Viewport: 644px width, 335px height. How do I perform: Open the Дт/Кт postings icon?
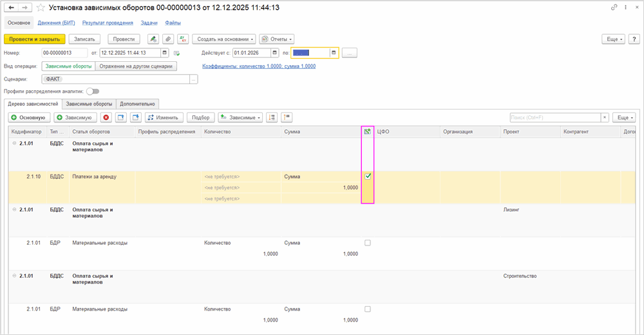point(183,39)
